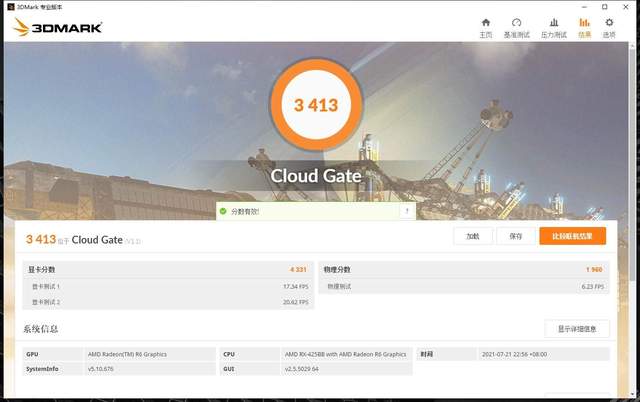Click the exclamation button in the valid score bar

pyautogui.click(x=407, y=211)
